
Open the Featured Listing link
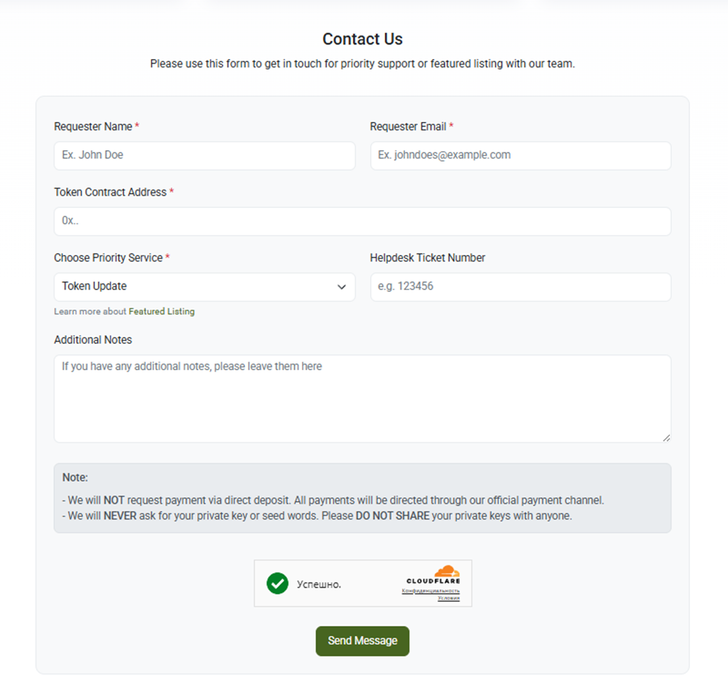[x=161, y=311]
